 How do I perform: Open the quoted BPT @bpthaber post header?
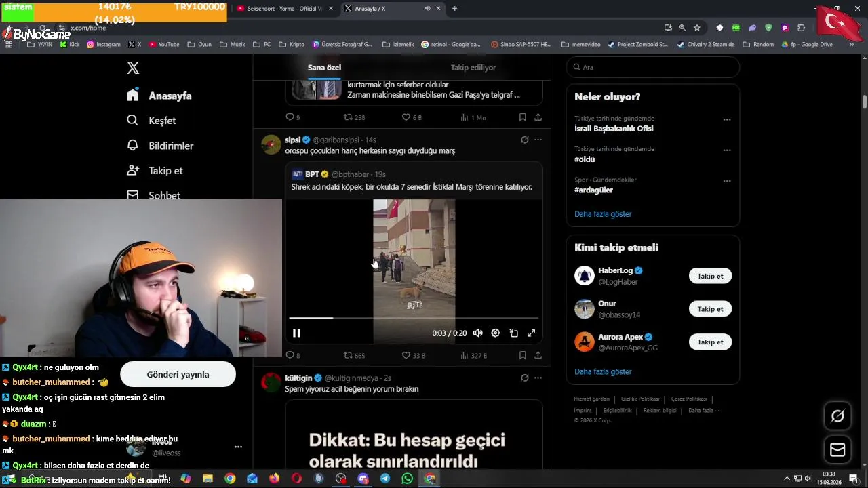pos(339,174)
